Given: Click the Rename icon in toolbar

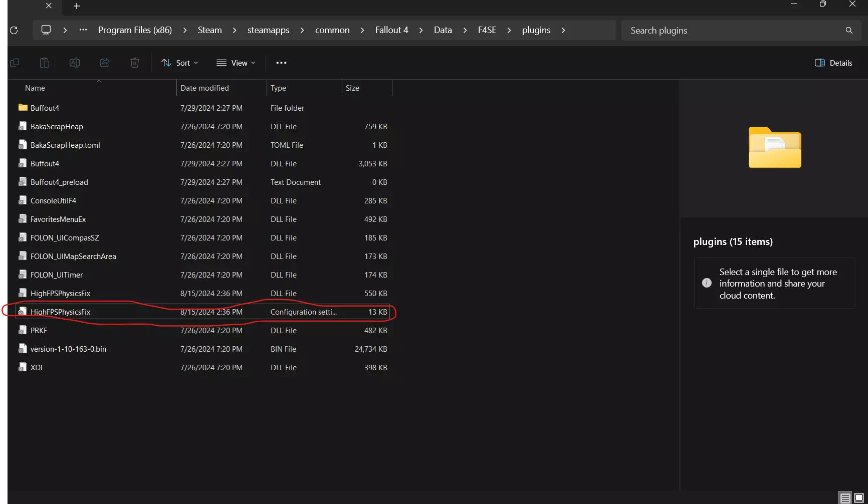Looking at the screenshot, I should (x=75, y=63).
